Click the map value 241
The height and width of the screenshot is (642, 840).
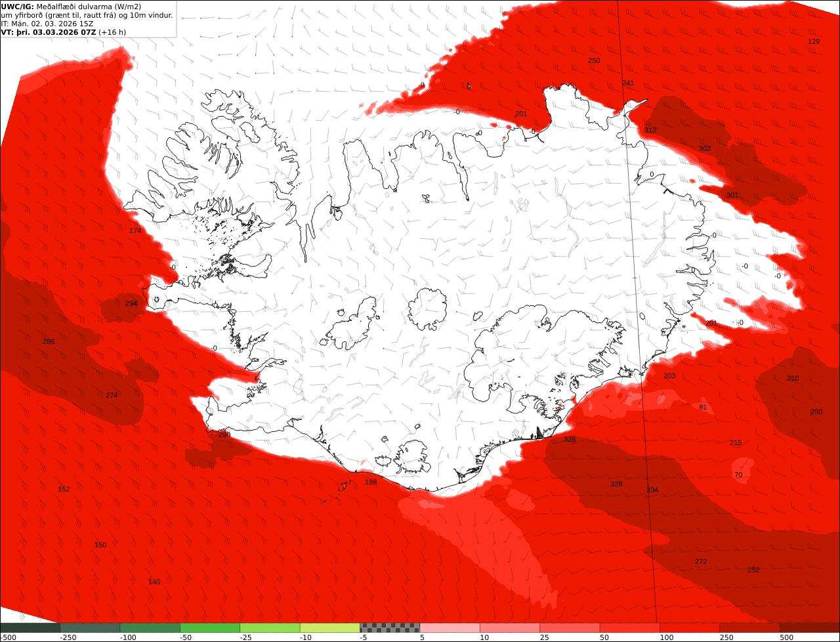coord(628,83)
